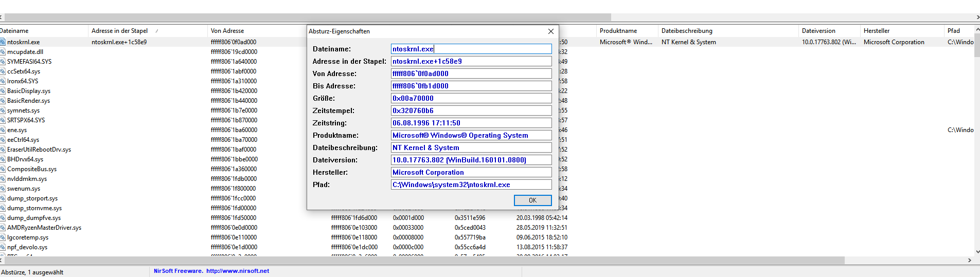Click the file icon beside nvlddmkm.sys

click(x=3, y=179)
